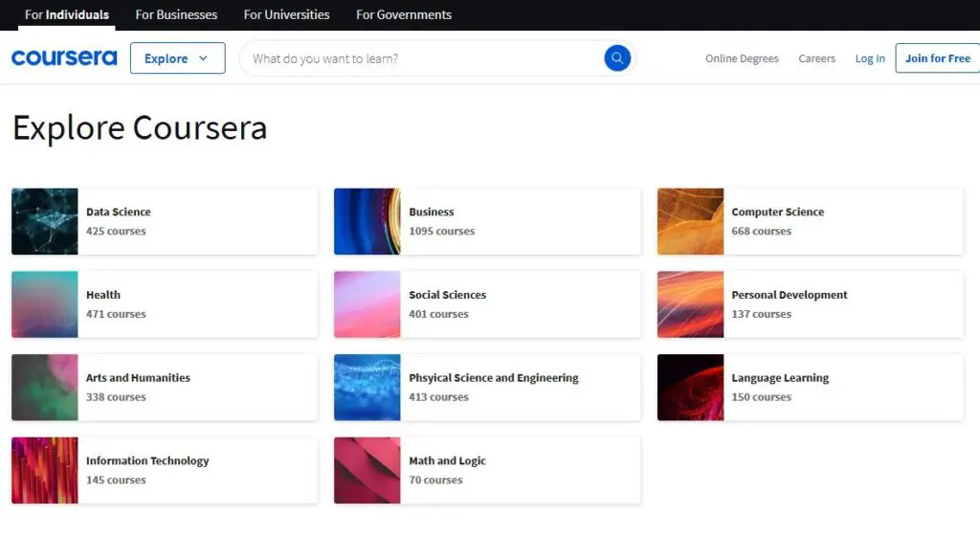Image resolution: width=980 pixels, height=560 pixels.
Task: Open the Computer Science category title
Action: (777, 212)
